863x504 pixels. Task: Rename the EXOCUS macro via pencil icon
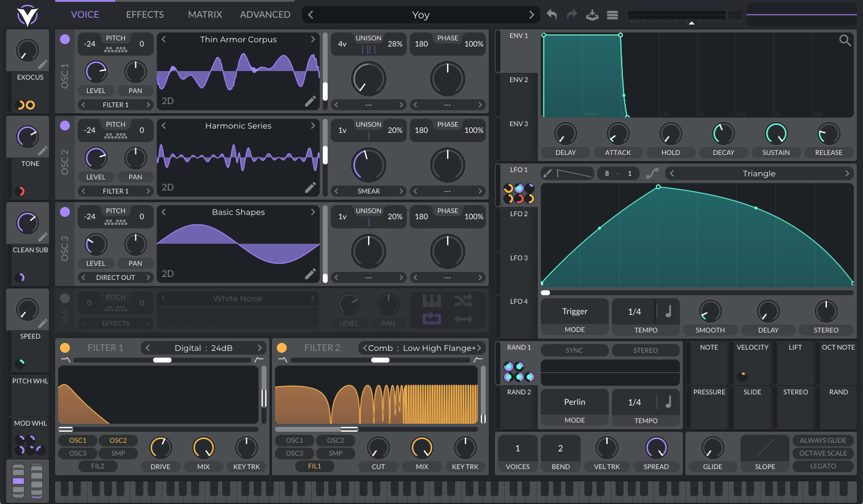[42, 64]
